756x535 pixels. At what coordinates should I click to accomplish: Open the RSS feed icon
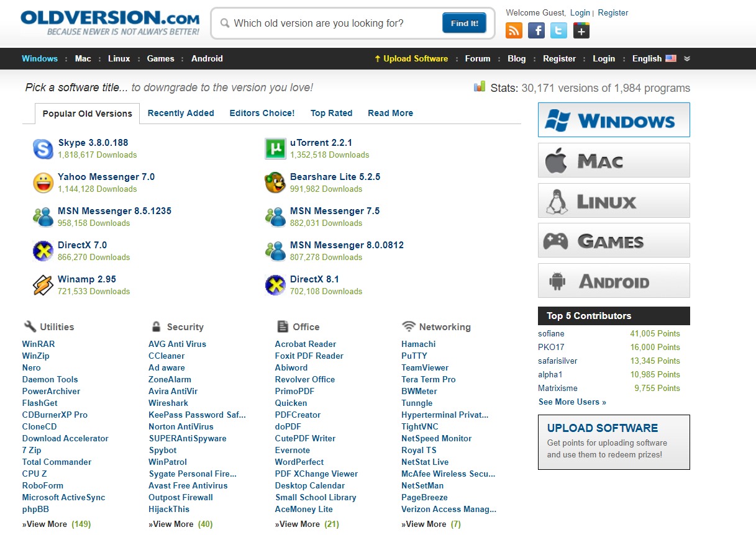point(514,30)
